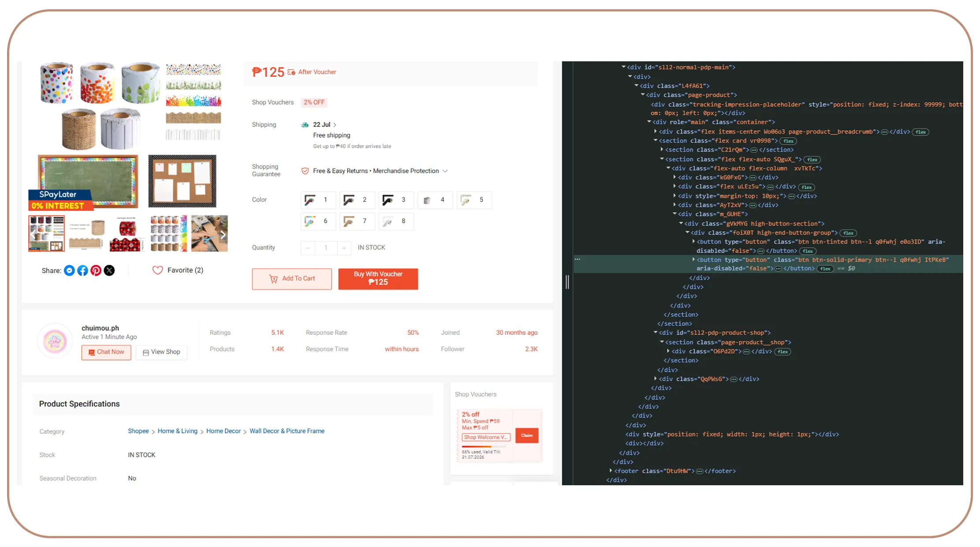Viewport: 980px width, 547px height.
Task: Expand Shopping Guarantee details chevron
Action: pyautogui.click(x=445, y=171)
